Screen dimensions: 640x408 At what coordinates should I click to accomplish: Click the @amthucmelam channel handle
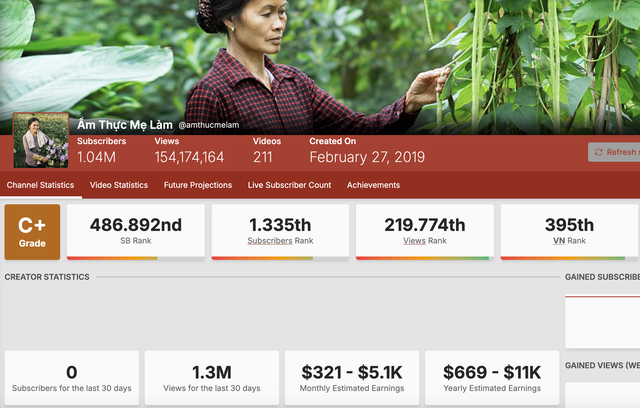[x=209, y=125]
